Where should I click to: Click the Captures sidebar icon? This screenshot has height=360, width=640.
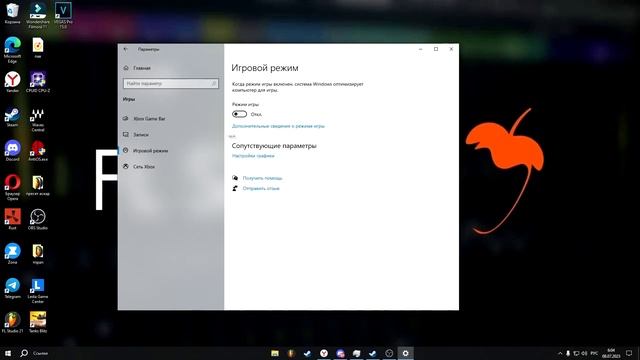coord(126,134)
